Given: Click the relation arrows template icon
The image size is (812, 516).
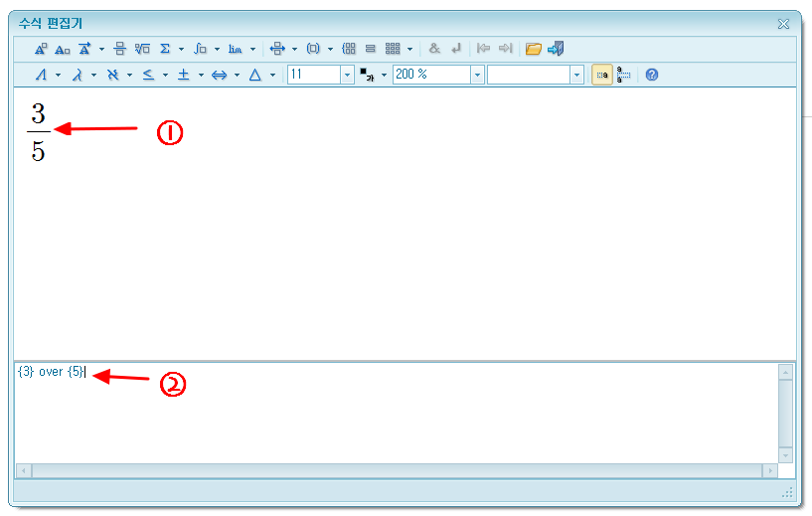Looking at the screenshot, I should (277, 50).
